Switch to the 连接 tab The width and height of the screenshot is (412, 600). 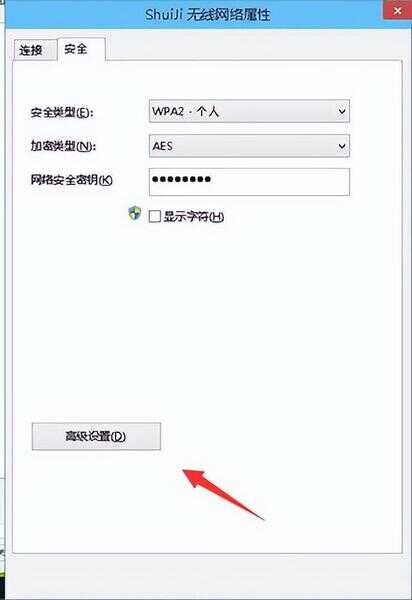33,50
